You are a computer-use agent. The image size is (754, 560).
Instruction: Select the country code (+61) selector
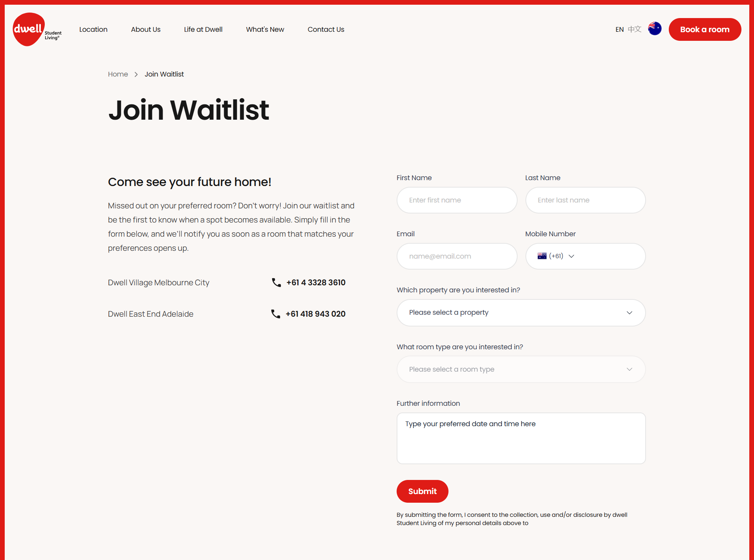(x=556, y=256)
